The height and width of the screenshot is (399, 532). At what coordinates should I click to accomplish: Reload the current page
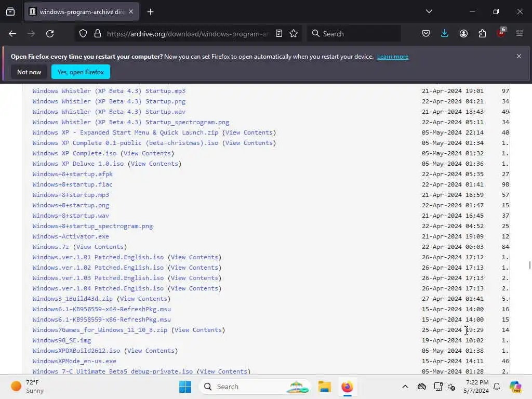[x=50, y=34]
